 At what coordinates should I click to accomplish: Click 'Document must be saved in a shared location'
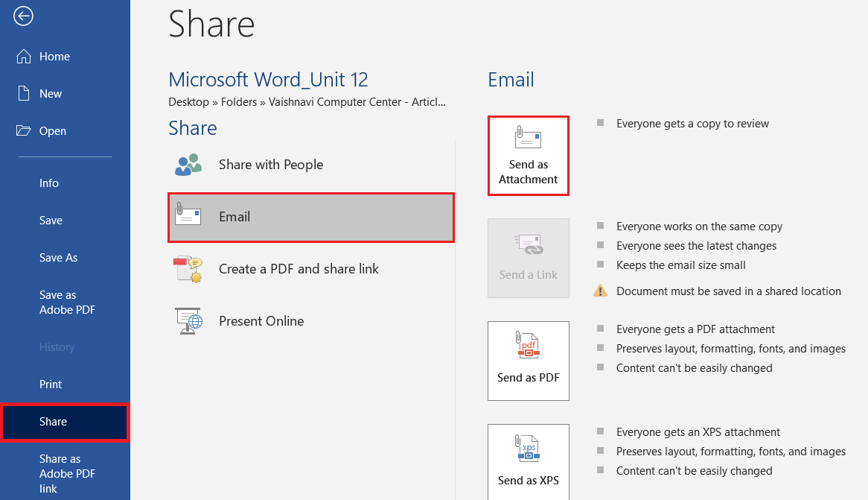tap(729, 291)
